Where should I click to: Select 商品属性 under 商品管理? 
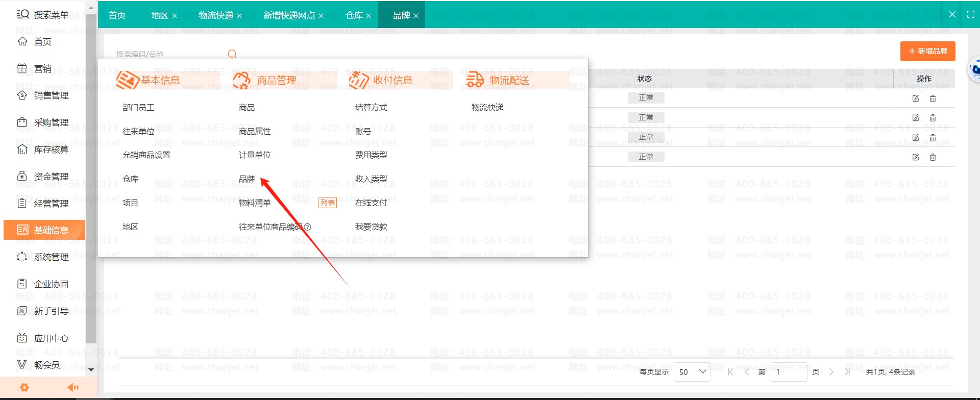(x=255, y=132)
